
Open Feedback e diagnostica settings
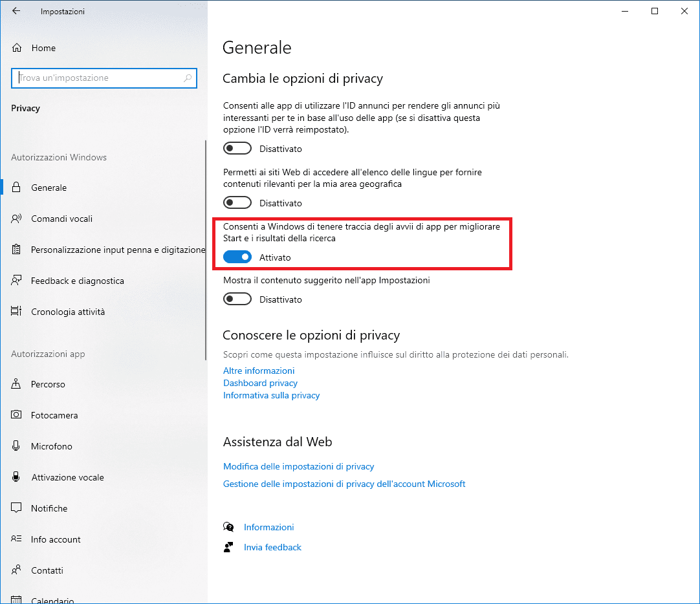click(x=77, y=281)
